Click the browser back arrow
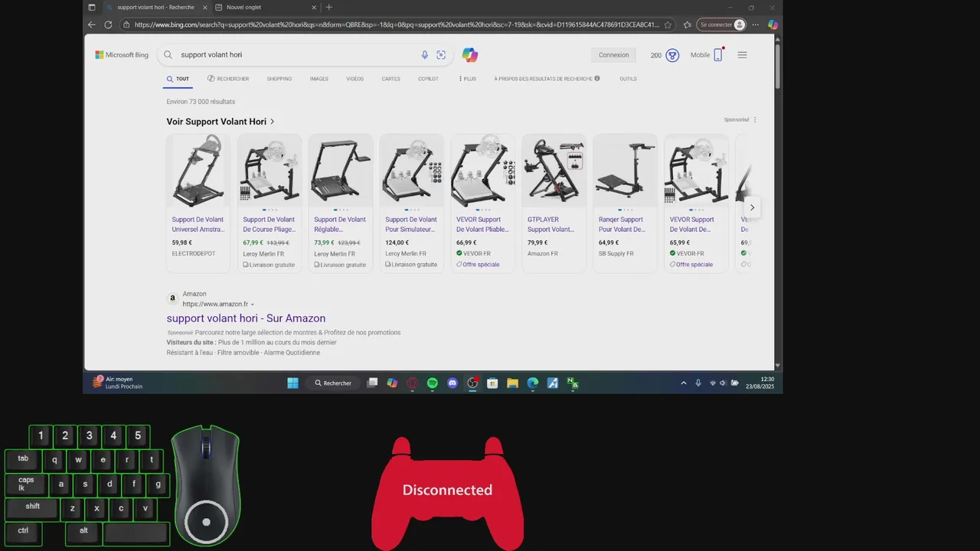This screenshot has height=551, width=980. click(92, 24)
